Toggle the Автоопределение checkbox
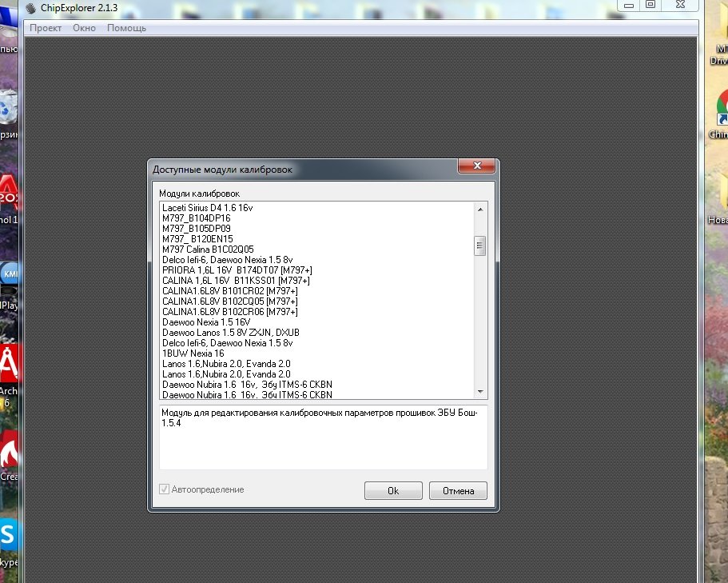This screenshot has height=583, width=728. 165,489
